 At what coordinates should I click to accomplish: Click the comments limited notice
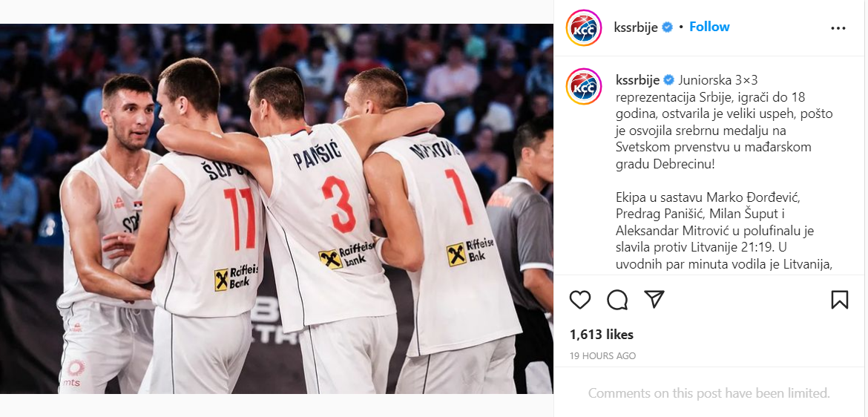tap(708, 393)
